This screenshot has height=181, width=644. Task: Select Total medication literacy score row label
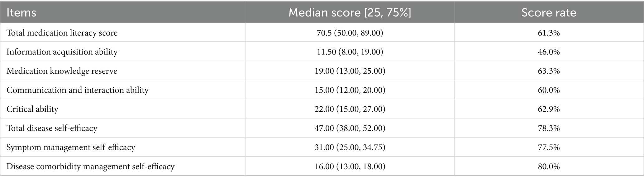tap(62, 33)
